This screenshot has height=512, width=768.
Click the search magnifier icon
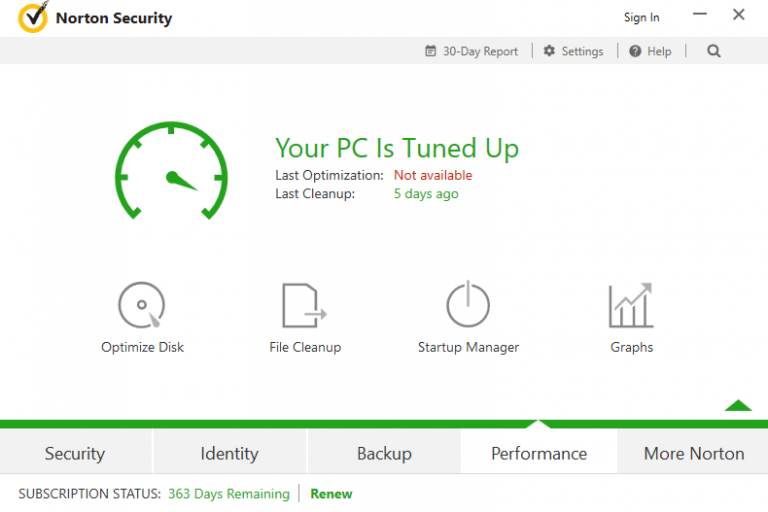[713, 51]
